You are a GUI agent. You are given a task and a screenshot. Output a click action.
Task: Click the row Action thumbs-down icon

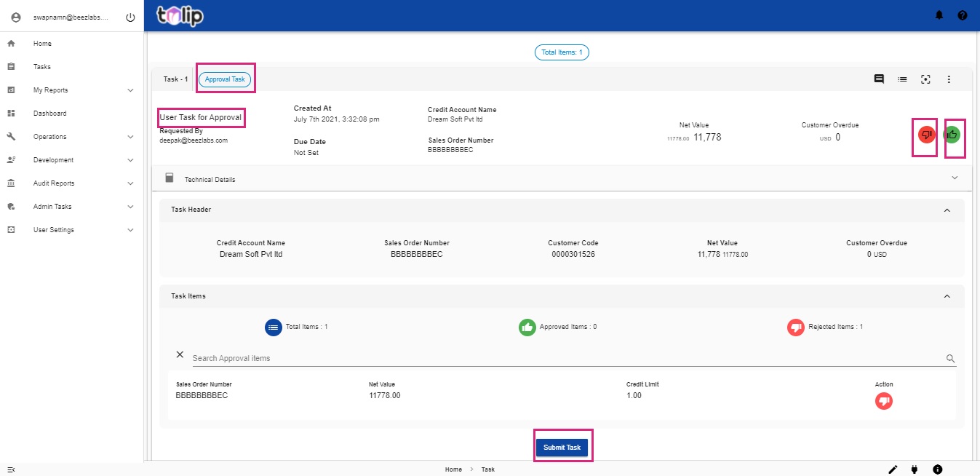click(x=884, y=401)
